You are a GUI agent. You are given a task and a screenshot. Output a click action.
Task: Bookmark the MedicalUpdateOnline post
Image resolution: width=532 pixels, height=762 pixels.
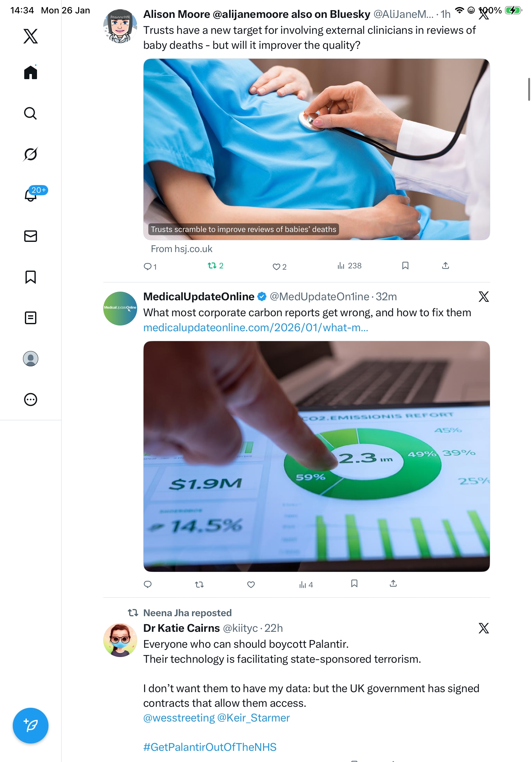[354, 583]
